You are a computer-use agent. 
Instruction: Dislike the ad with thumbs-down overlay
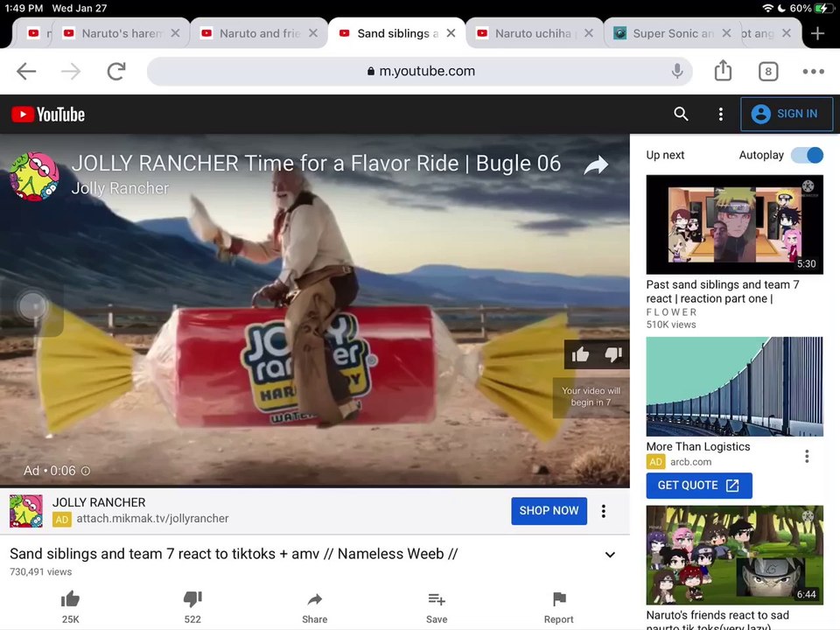[x=612, y=354]
